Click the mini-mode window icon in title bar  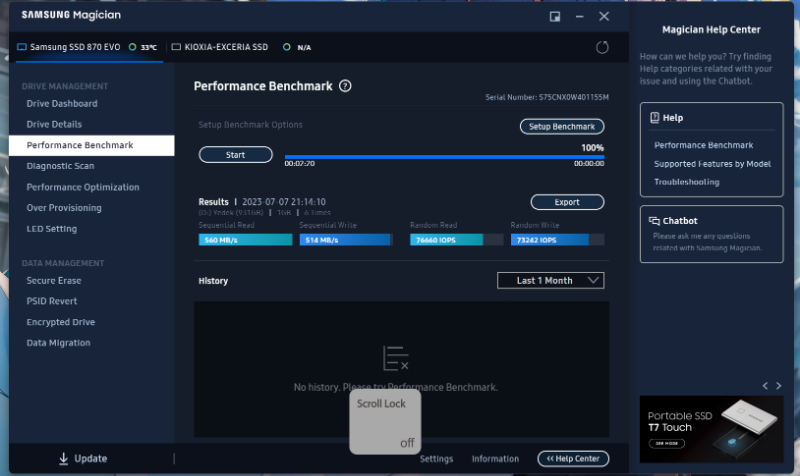pyautogui.click(x=555, y=16)
